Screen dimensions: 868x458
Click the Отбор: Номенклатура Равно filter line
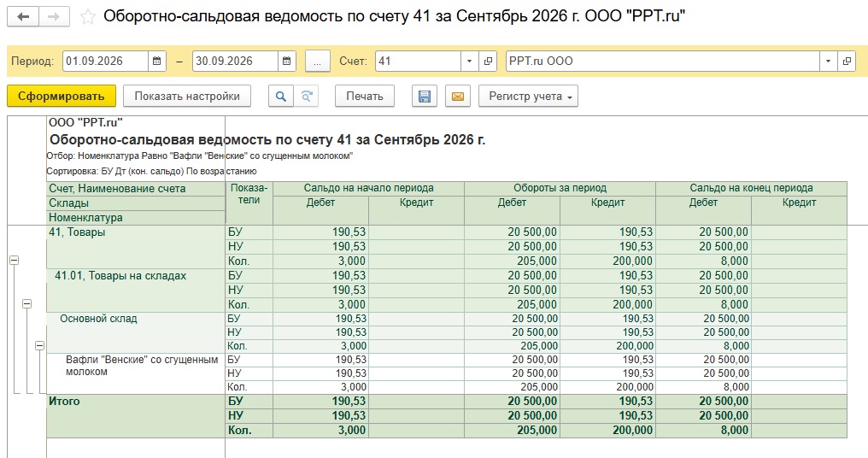(x=199, y=156)
